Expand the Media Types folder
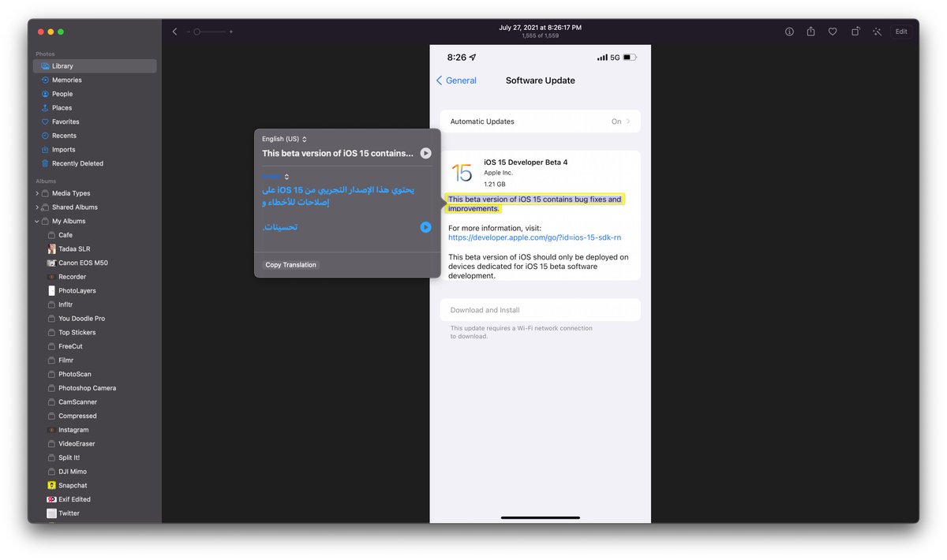Viewport: 947px width, 560px height. point(37,193)
